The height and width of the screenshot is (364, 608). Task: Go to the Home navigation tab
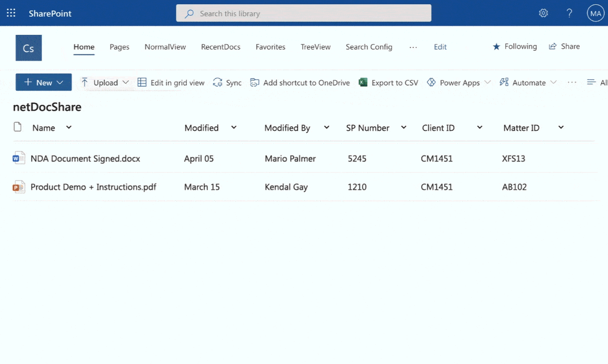coord(84,47)
